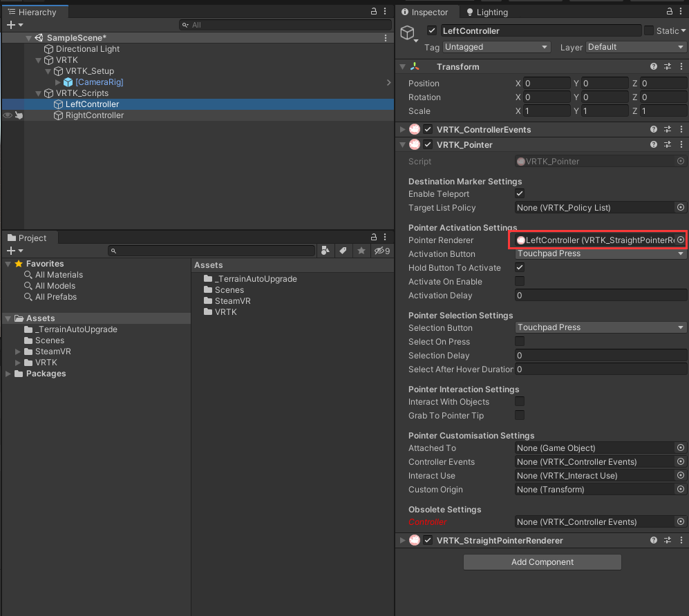Image resolution: width=689 pixels, height=616 pixels.
Task: Click the Hierarchy search field
Action: [285, 25]
